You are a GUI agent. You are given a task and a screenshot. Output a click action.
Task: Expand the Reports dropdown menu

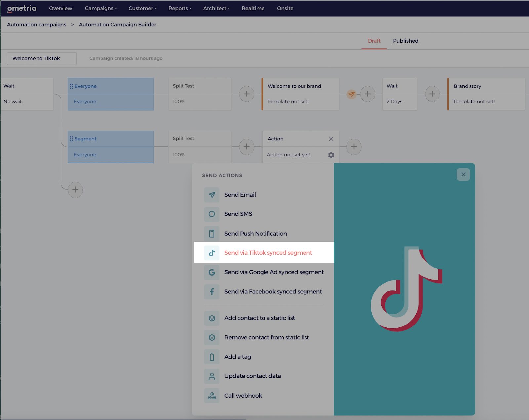tap(180, 8)
